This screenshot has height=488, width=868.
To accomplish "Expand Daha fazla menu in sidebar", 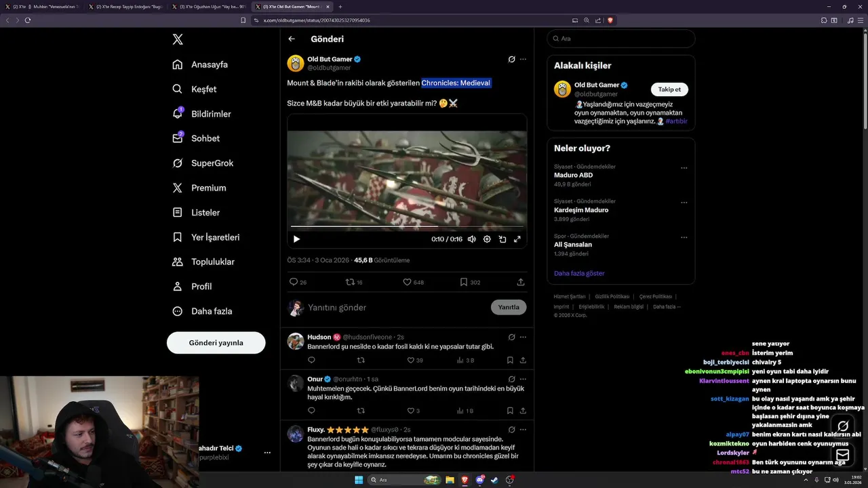I will [x=202, y=311].
